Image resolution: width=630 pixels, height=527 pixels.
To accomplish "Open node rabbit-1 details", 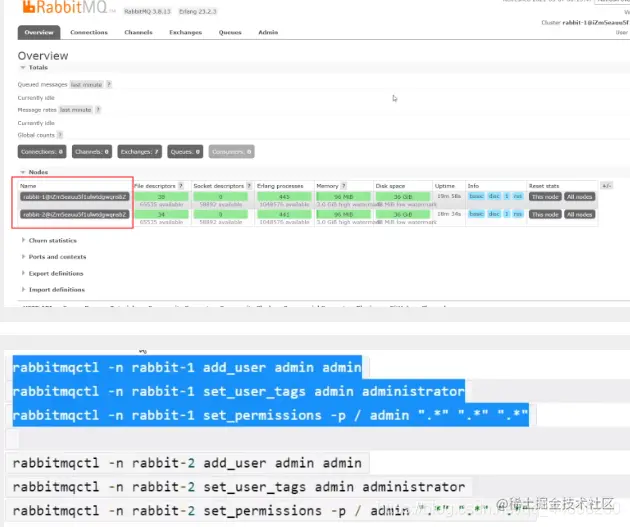I will [75, 197].
